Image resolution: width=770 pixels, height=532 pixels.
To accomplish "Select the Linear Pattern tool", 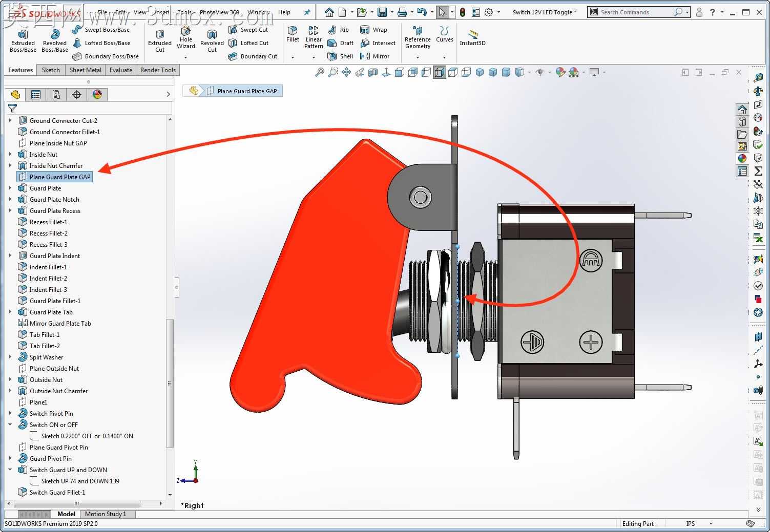I will (314, 38).
